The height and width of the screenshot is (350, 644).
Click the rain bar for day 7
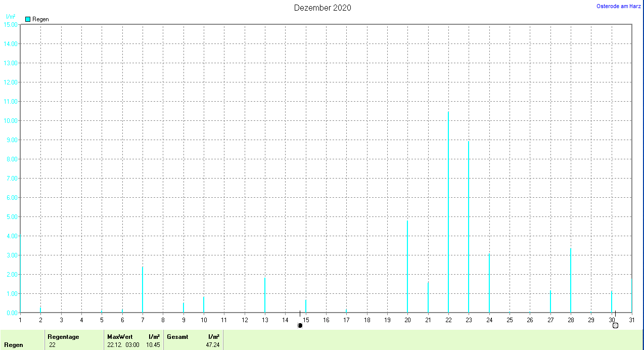pyautogui.click(x=143, y=290)
